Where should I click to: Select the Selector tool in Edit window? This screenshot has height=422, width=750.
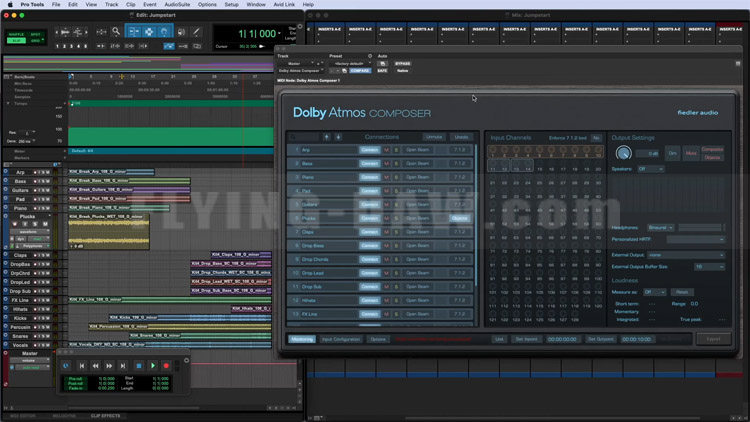click(x=149, y=32)
